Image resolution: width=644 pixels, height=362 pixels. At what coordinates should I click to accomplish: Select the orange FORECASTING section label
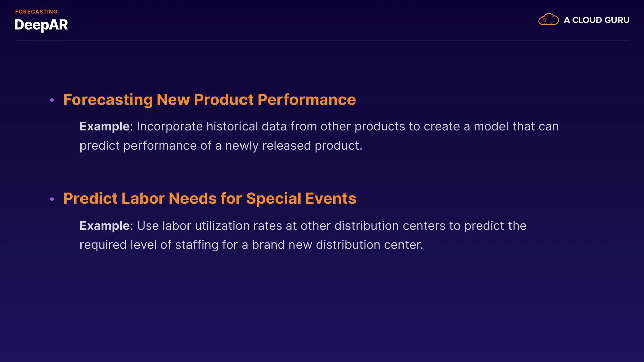click(x=36, y=12)
